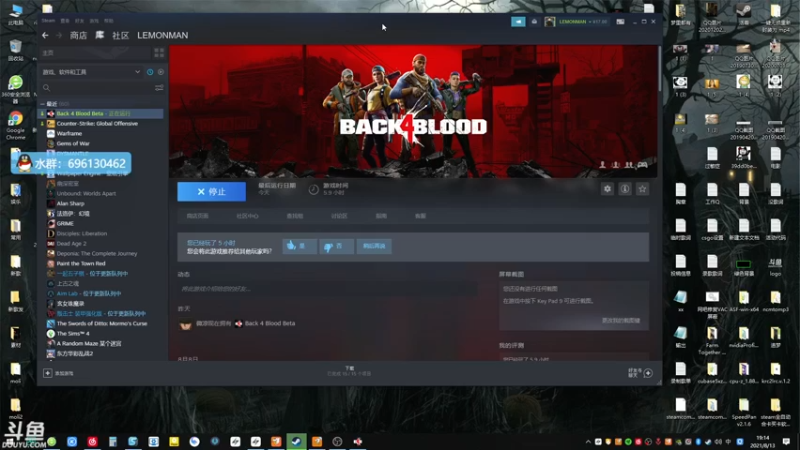Click the blue 停止 (Stop) button
The image size is (800, 450).
click(x=211, y=192)
